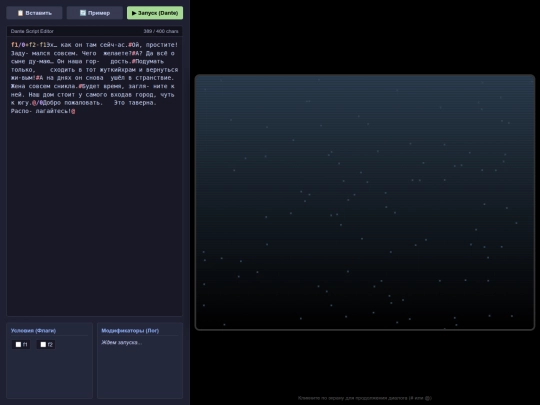This screenshot has width=540, height=405.
Task: Click the 'Модификаторы (Лог)' heading
Action: (130, 331)
